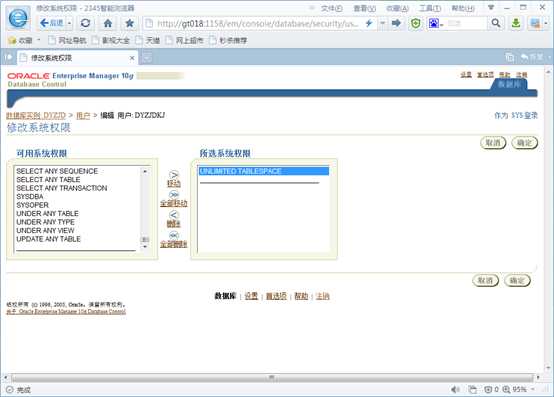554x397 pixels.
Task: Click the 确定 button below the privilege lists
Action: point(517,280)
